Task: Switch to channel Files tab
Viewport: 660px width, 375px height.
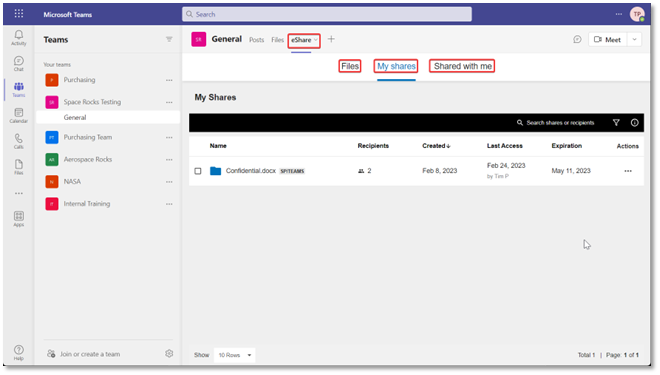Action: pyautogui.click(x=277, y=40)
